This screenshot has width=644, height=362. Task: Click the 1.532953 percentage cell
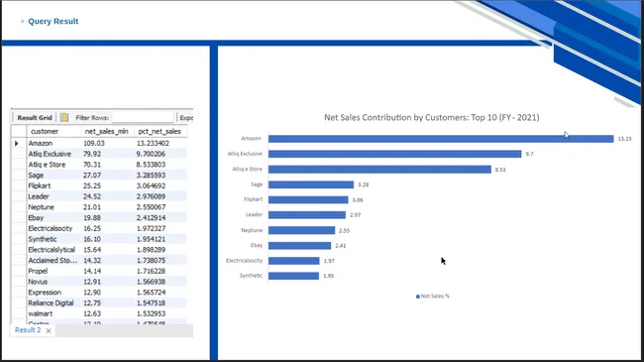click(152, 314)
